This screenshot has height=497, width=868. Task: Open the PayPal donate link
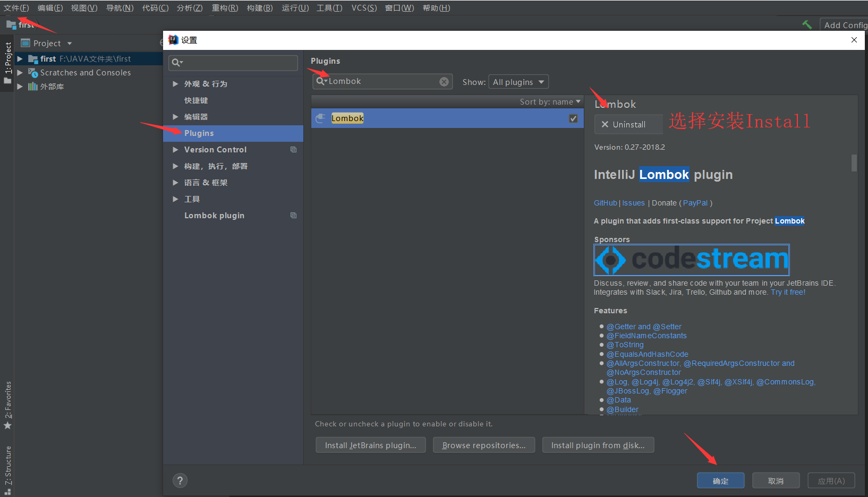click(x=695, y=203)
